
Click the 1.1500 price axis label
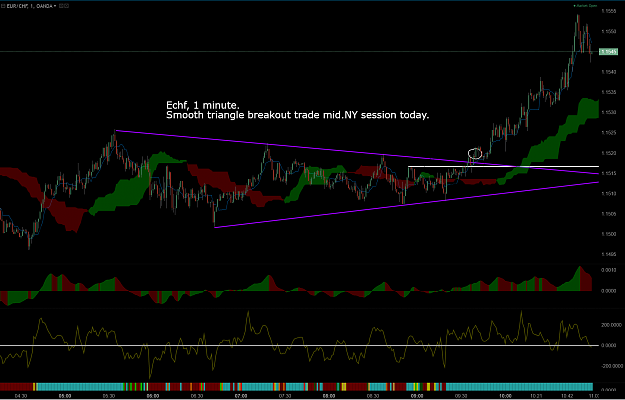click(x=609, y=234)
